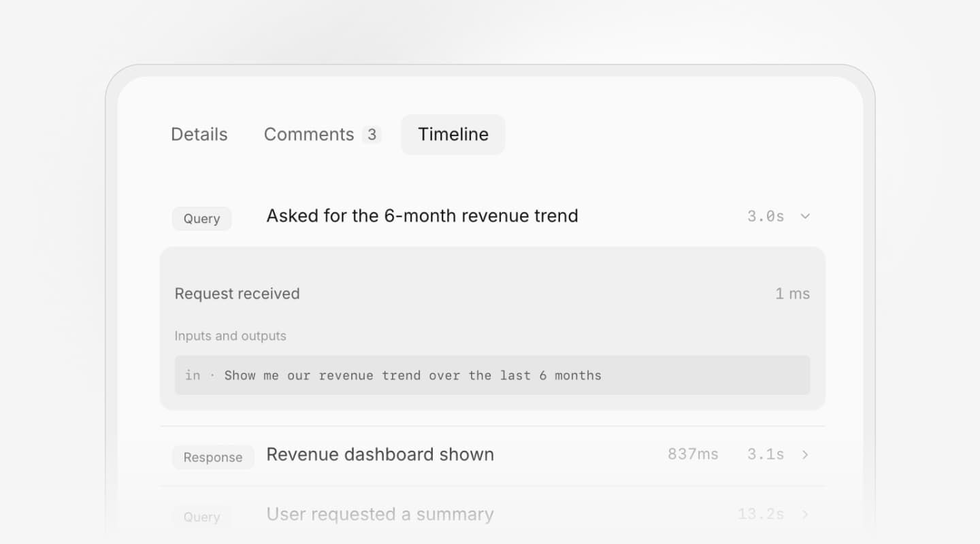Screen dimensions: 980x544
Task: Click the Query tag beside revenue trend
Action: [x=201, y=218]
